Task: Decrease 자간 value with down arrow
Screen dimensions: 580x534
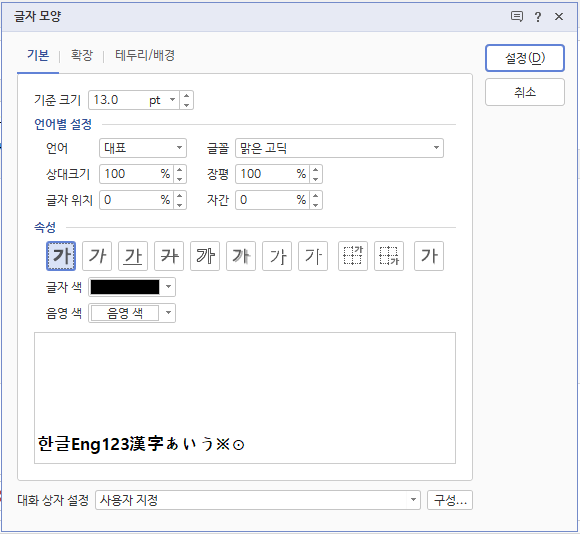Action: click(316, 205)
